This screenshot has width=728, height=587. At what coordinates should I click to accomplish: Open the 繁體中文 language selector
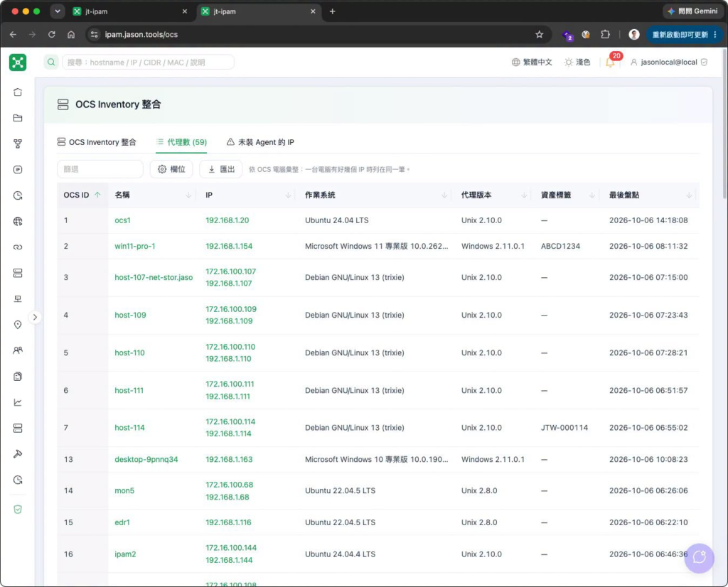coord(532,62)
